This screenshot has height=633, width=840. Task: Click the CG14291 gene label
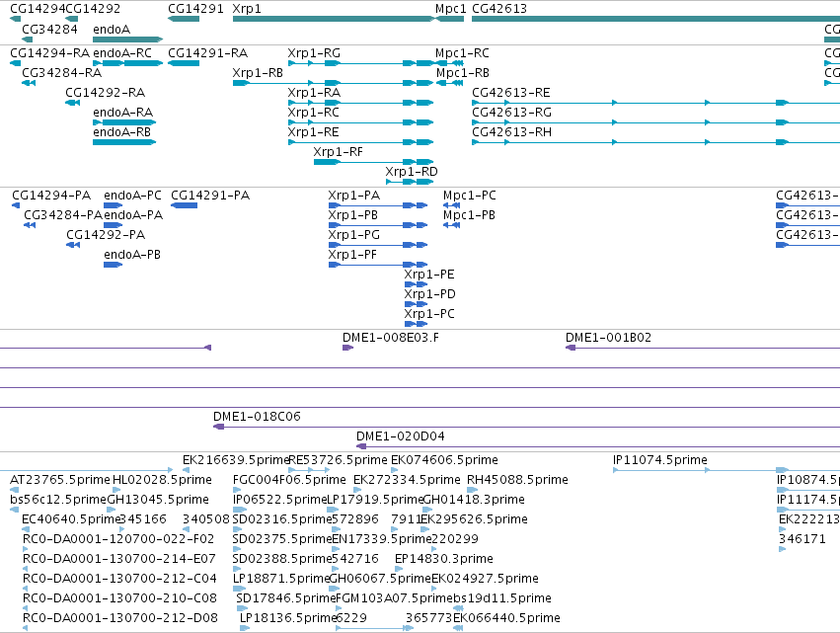[x=195, y=9]
